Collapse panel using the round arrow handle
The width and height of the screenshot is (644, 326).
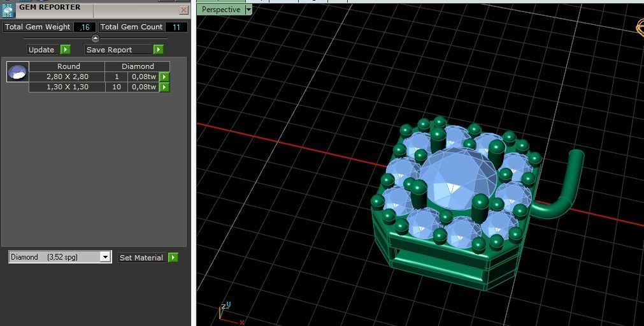(x=96, y=39)
